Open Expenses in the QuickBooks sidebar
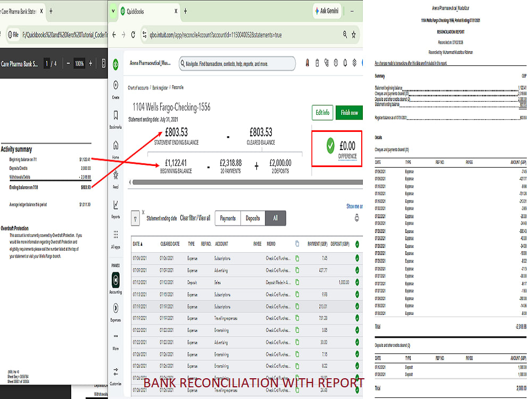 [115, 312]
